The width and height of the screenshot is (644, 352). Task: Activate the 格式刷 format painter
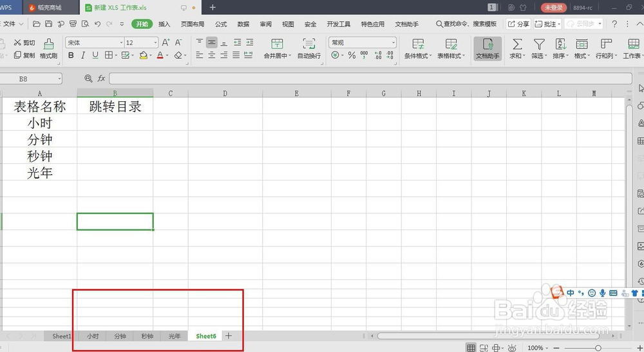pyautogui.click(x=48, y=48)
